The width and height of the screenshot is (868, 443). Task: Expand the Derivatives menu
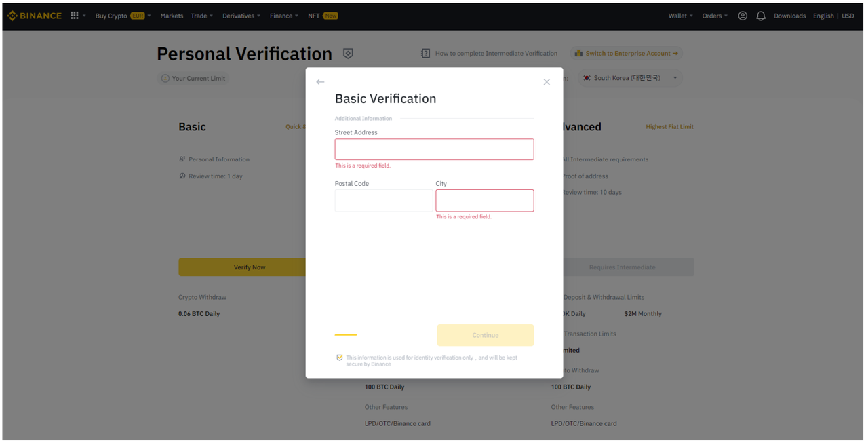(241, 16)
